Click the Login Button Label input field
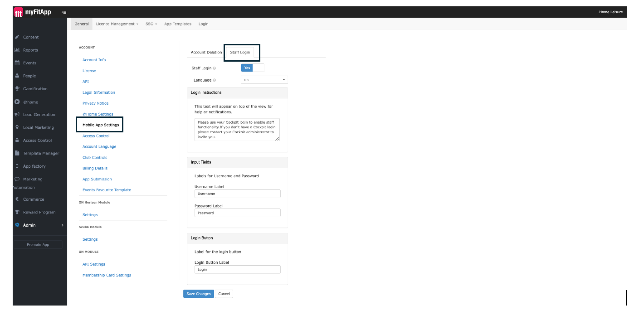The height and width of the screenshot is (330, 644). coord(238,269)
